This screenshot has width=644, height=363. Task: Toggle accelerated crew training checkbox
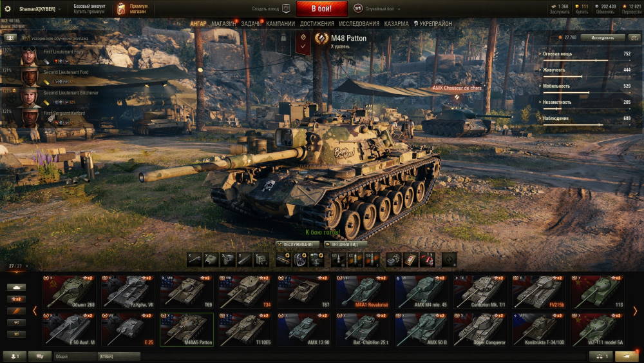pos(26,38)
